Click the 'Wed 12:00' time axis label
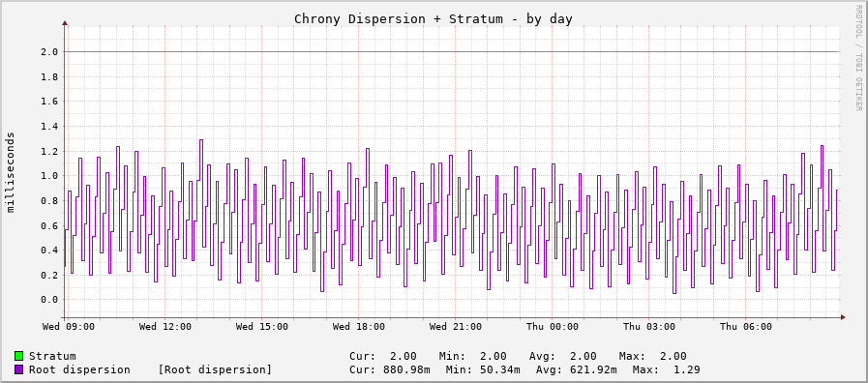The image size is (868, 383). pos(165,327)
